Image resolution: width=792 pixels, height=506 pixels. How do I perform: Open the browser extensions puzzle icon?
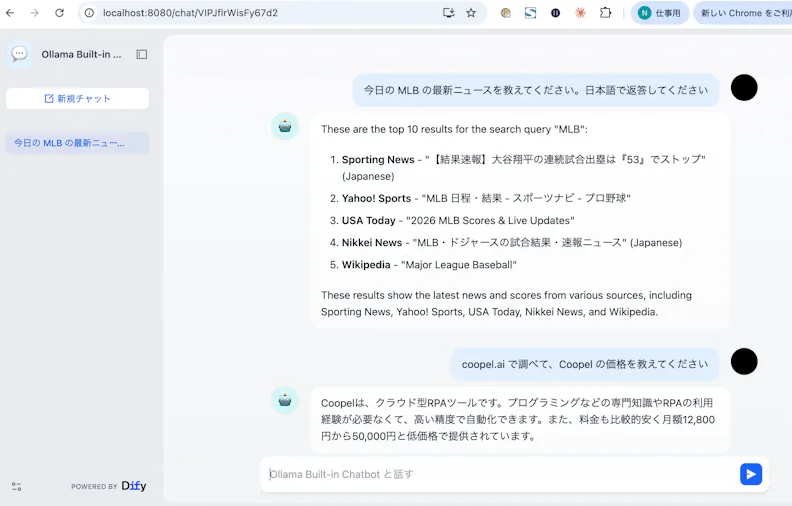coord(605,13)
